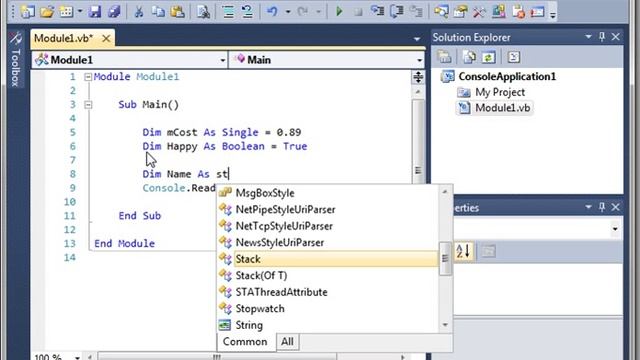Open Find in Files from the toolbar
640x360 pixels.
[x=203, y=11]
